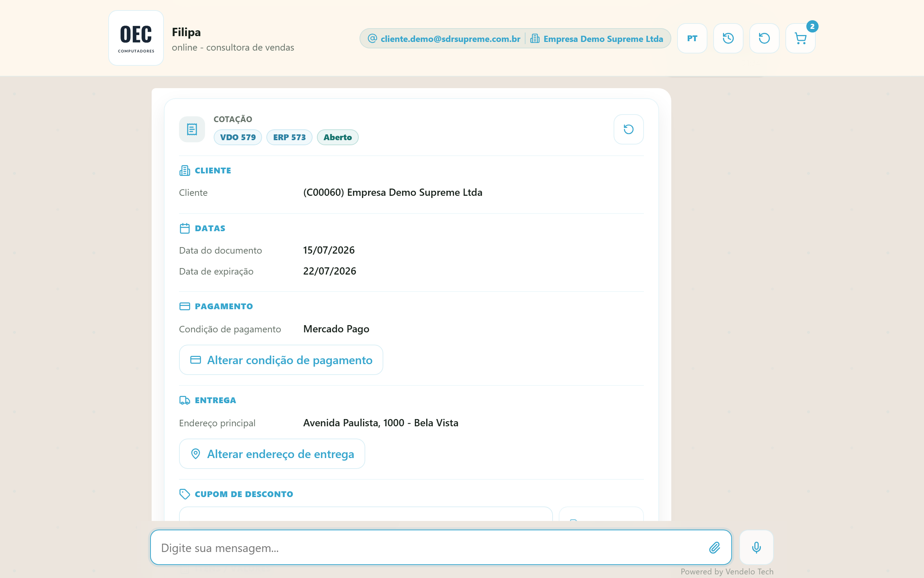Screen dimensions: 924x578
Task: Click the Aberto status badge
Action: [337, 137]
